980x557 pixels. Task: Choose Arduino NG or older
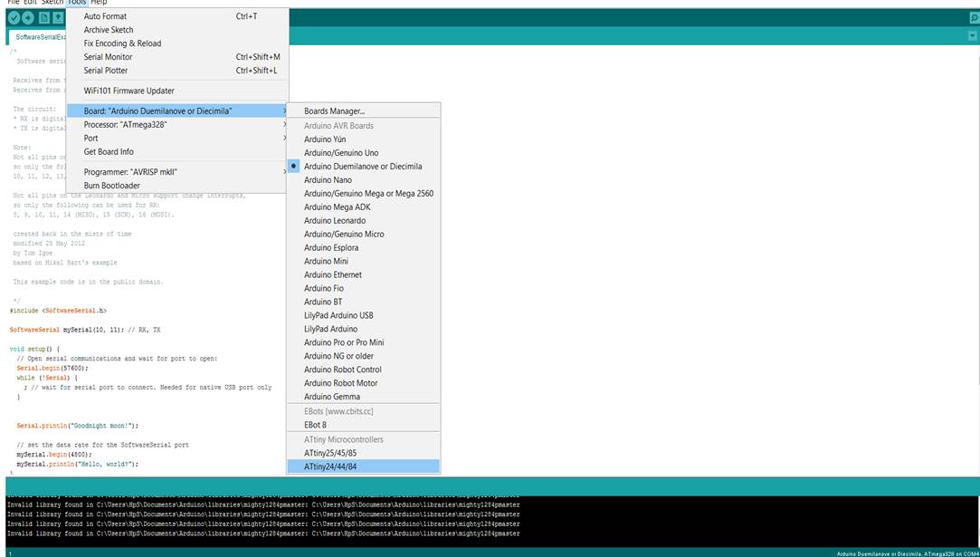(363, 356)
